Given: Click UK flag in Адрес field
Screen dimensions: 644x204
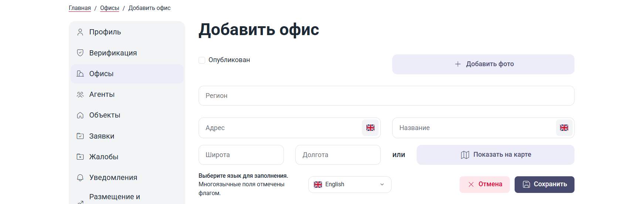Looking at the screenshot, I should coord(370,128).
